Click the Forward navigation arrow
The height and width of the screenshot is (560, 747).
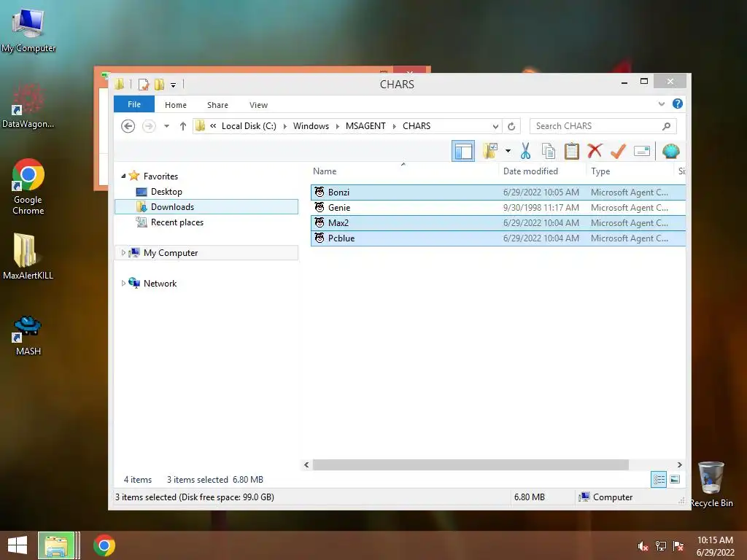tap(149, 126)
